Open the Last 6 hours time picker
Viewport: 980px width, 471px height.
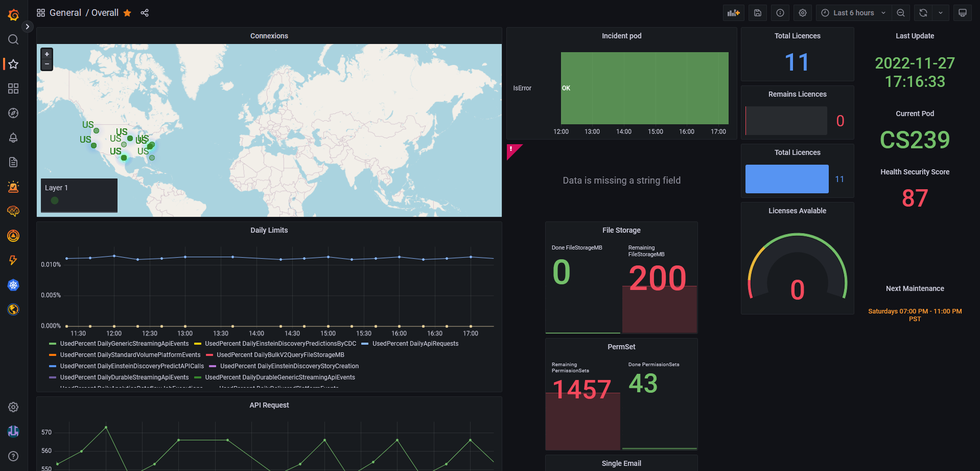[x=853, y=13]
